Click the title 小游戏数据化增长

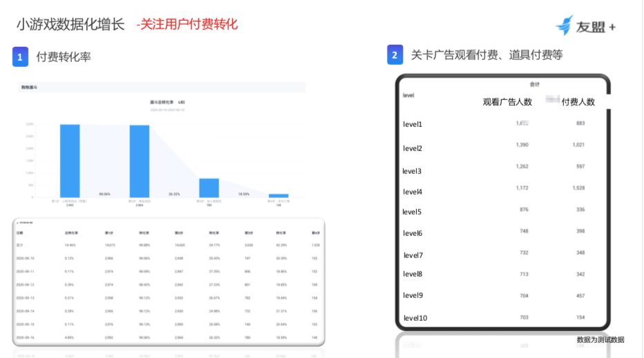(70, 24)
